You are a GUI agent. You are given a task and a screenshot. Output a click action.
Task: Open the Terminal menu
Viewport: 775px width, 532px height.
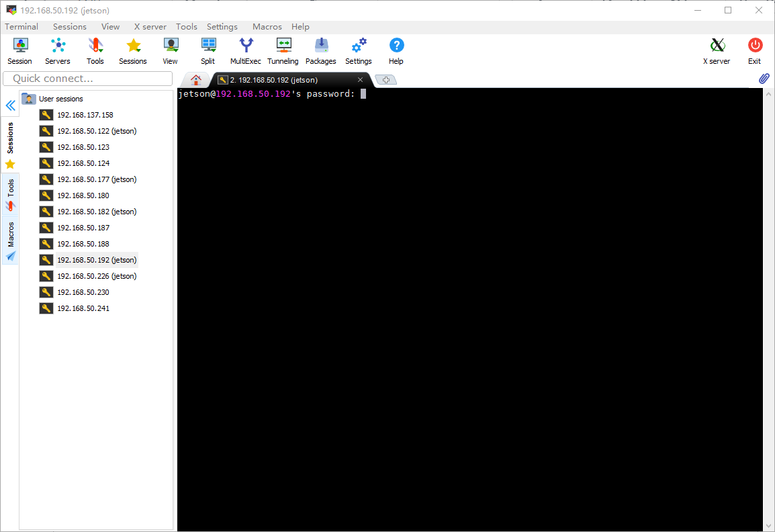tap(21, 27)
